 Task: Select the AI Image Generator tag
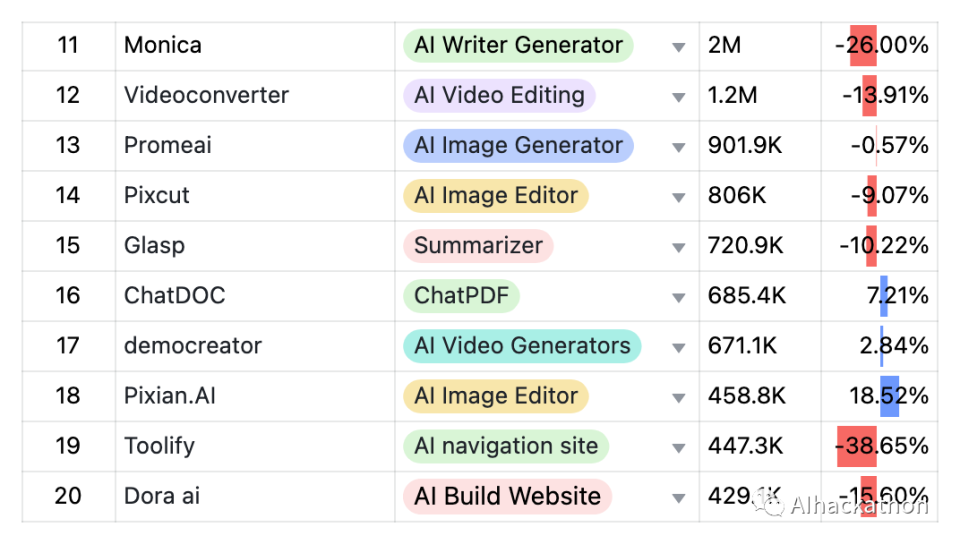pos(518,145)
